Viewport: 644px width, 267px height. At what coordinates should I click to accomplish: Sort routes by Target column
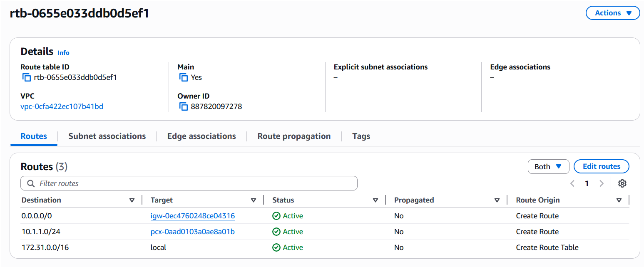(254, 200)
